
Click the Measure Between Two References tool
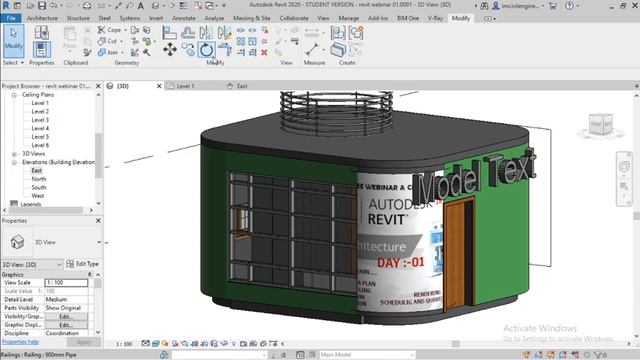click(311, 50)
